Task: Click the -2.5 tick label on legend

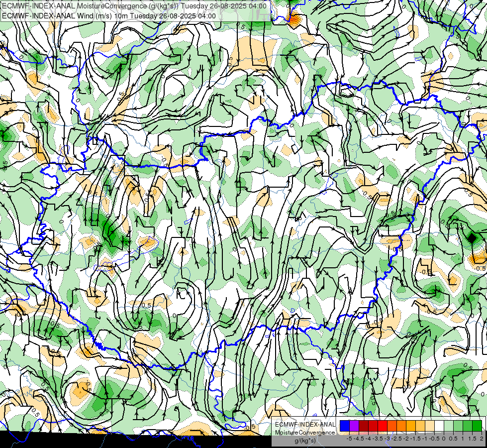Action: click(396, 439)
